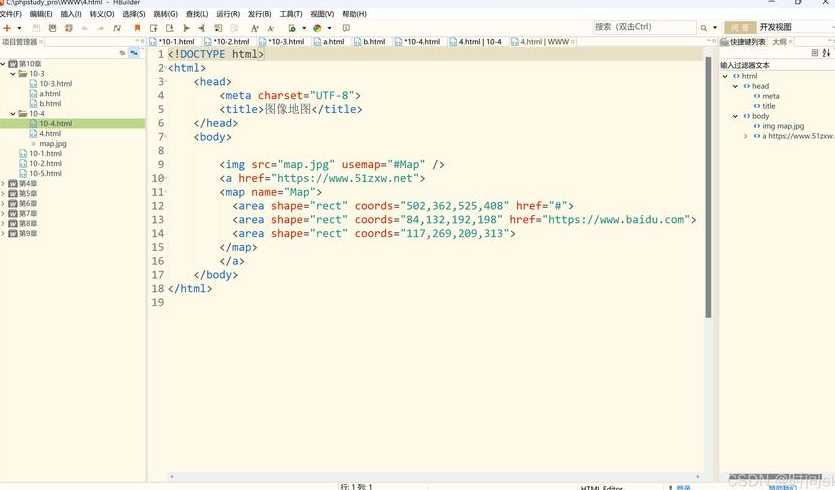This screenshot has height=490, width=835.
Task: Open the arrow beside the New plus icon
Action: point(19,28)
